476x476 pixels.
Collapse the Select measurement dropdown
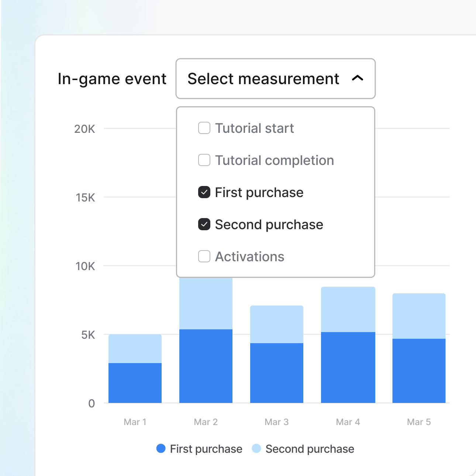click(x=275, y=79)
